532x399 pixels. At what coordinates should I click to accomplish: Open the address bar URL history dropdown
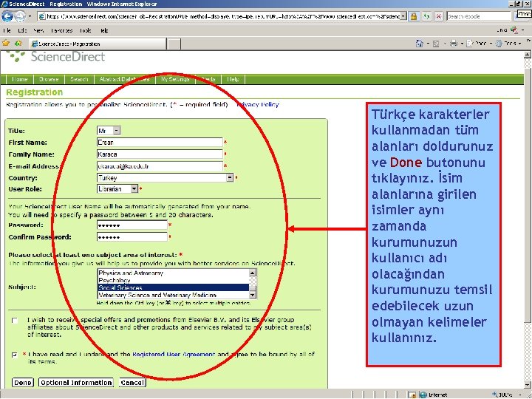tap(403, 16)
